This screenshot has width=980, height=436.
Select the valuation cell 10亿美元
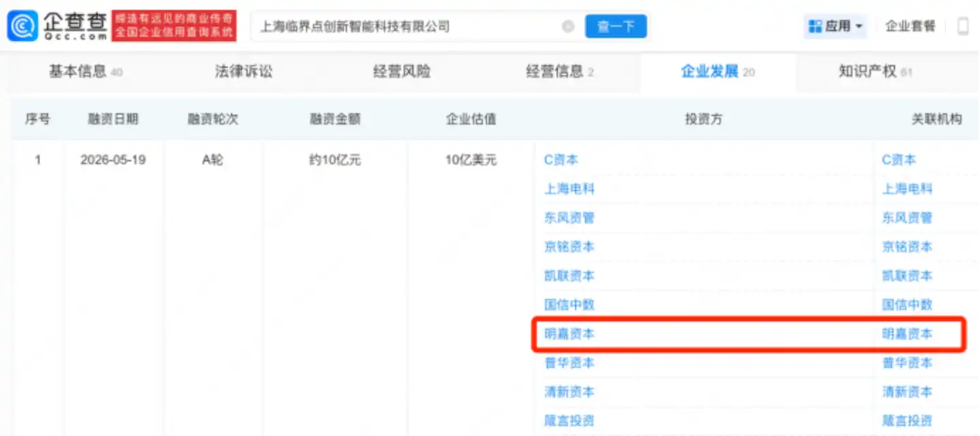point(471,160)
